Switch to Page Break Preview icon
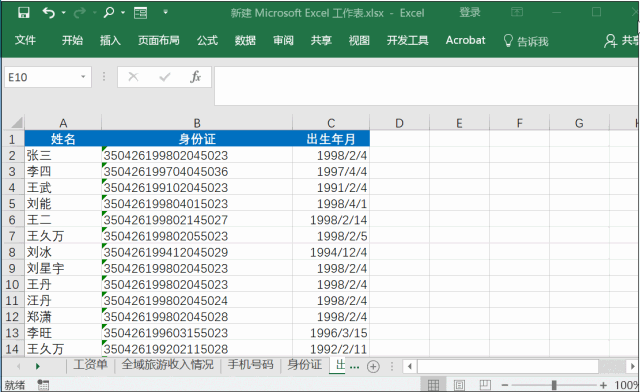Screen dimensions: 640x392 (x=485, y=385)
